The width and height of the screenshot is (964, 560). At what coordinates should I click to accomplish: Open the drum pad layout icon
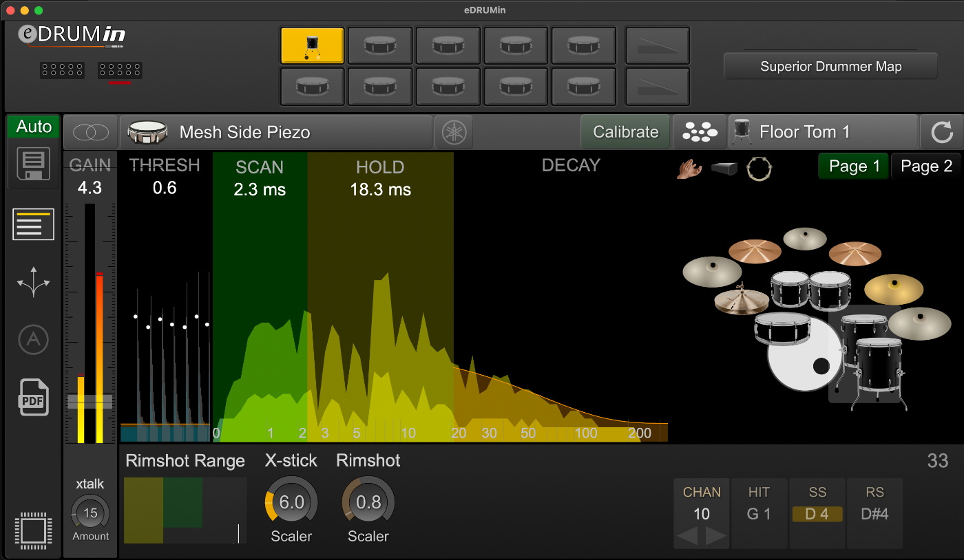coord(700,132)
